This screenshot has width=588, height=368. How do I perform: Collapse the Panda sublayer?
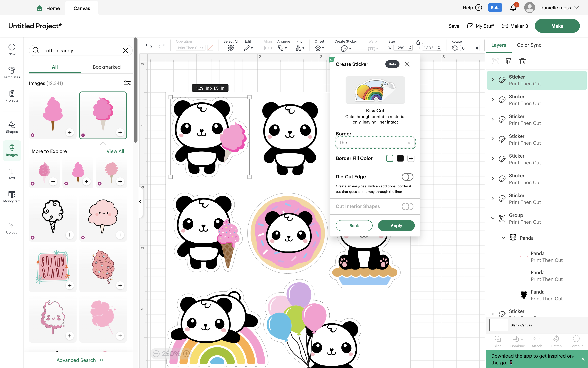point(503,237)
